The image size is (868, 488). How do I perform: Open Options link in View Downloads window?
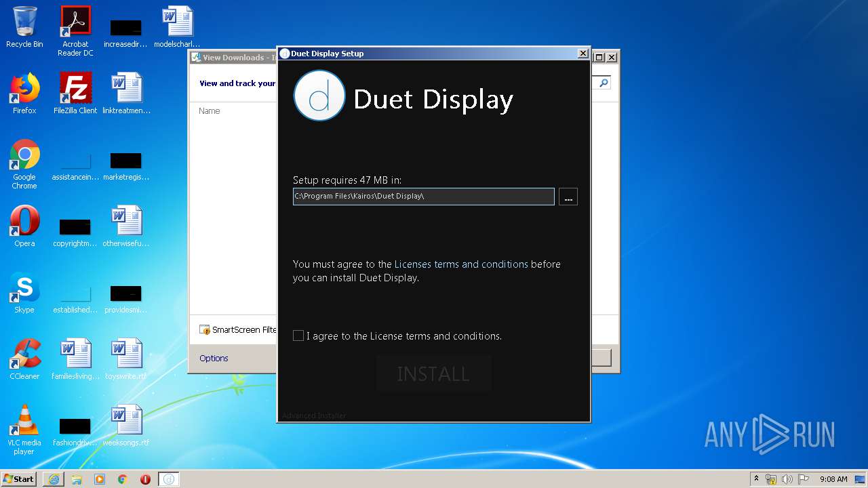[x=214, y=358]
